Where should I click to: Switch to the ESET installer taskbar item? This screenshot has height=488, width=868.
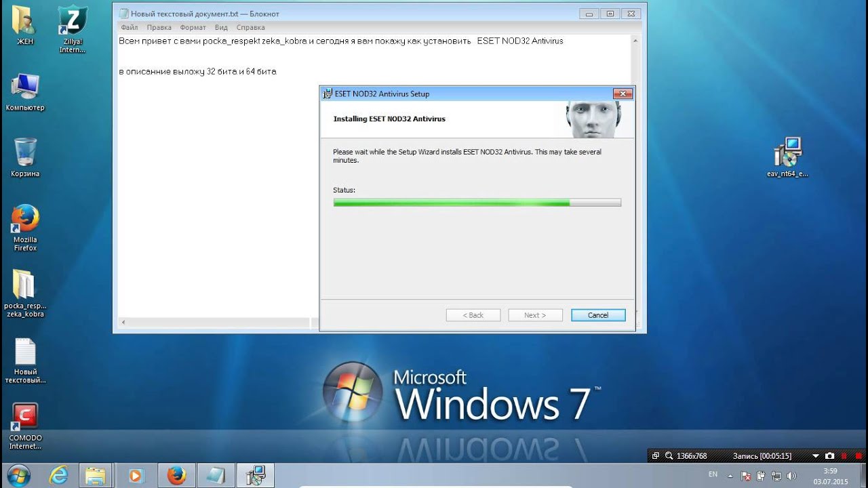pyautogui.click(x=256, y=476)
